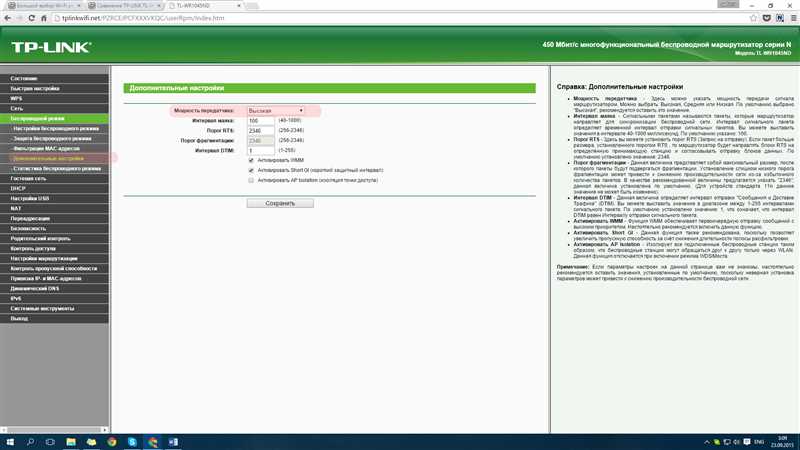Open 'Системные инструменты' in the sidebar

point(55,308)
